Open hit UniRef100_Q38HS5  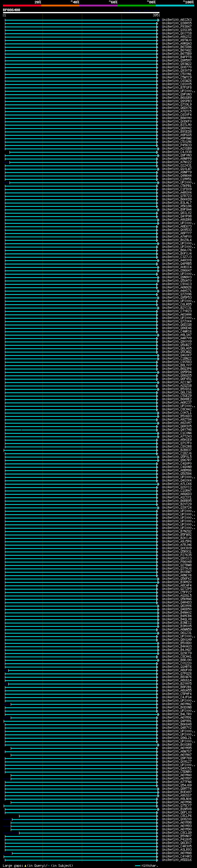[177, 23]
